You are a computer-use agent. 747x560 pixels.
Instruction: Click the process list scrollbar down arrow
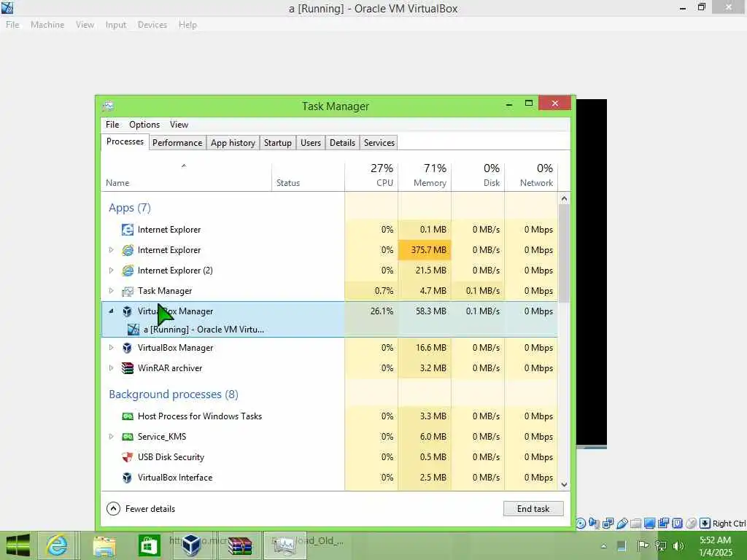click(564, 485)
